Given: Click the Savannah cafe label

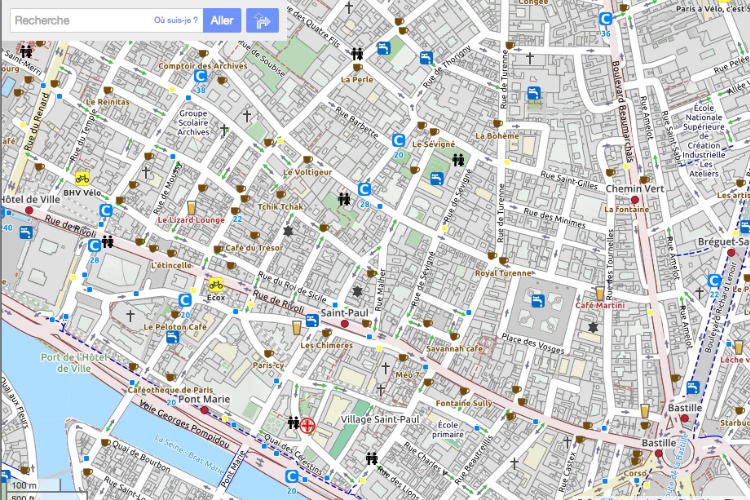Looking at the screenshot, I should click(x=454, y=348).
